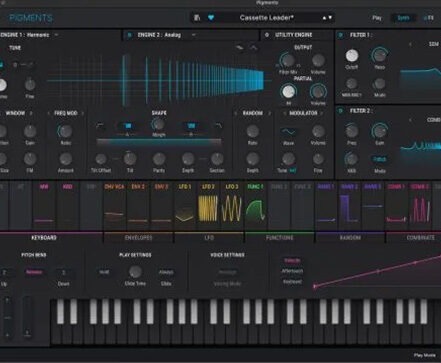Click the Freq Mod Amount knob
The image size is (441, 363).
(x=65, y=159)
